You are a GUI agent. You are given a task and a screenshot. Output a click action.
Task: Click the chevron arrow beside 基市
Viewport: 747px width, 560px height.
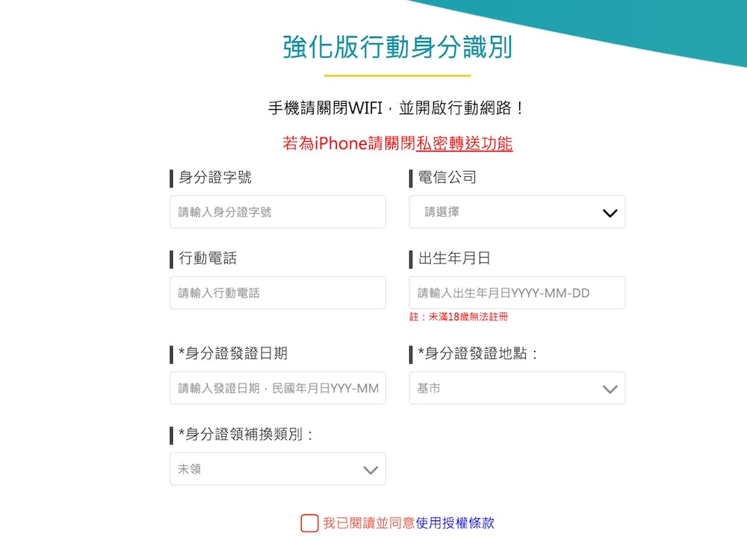point(610,389)
